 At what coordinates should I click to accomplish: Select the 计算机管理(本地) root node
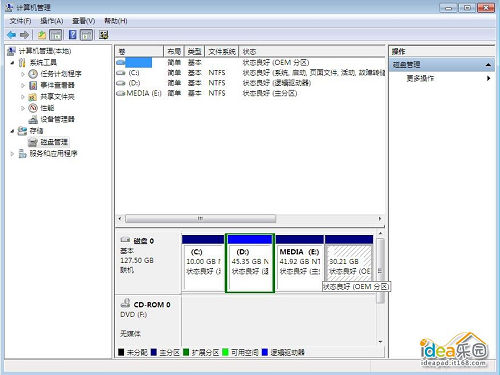tap(45, 51)
